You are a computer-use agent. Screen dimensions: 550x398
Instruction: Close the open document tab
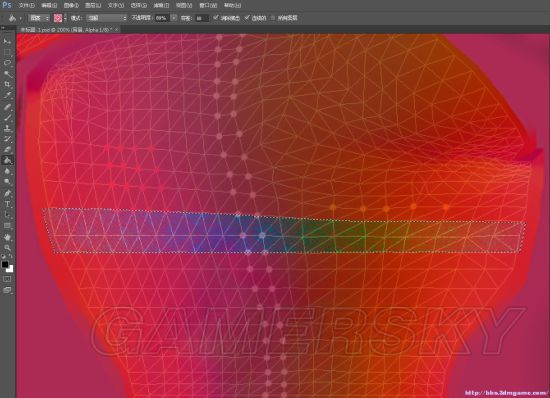[x=117, y=30]
